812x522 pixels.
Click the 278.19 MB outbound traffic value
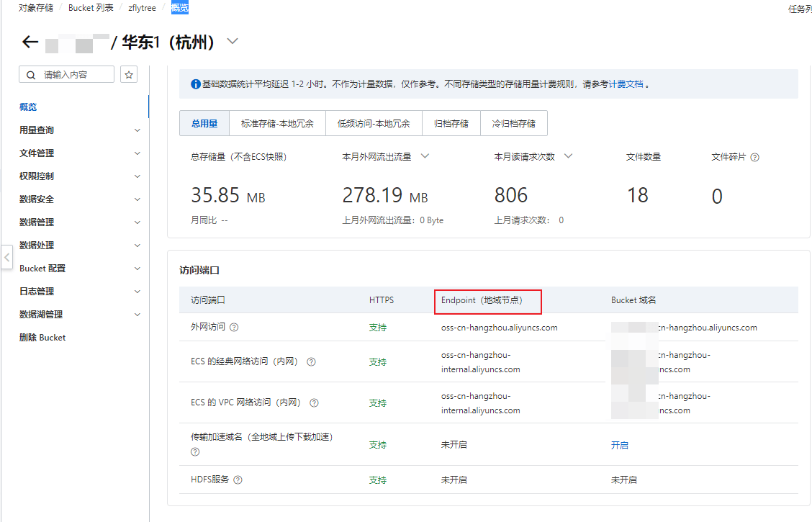pyautogui.click(x=385, y=196)
